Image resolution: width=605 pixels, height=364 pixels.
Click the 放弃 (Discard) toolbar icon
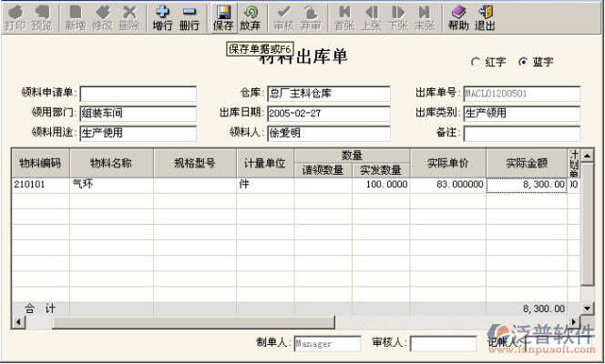(251, 16)
